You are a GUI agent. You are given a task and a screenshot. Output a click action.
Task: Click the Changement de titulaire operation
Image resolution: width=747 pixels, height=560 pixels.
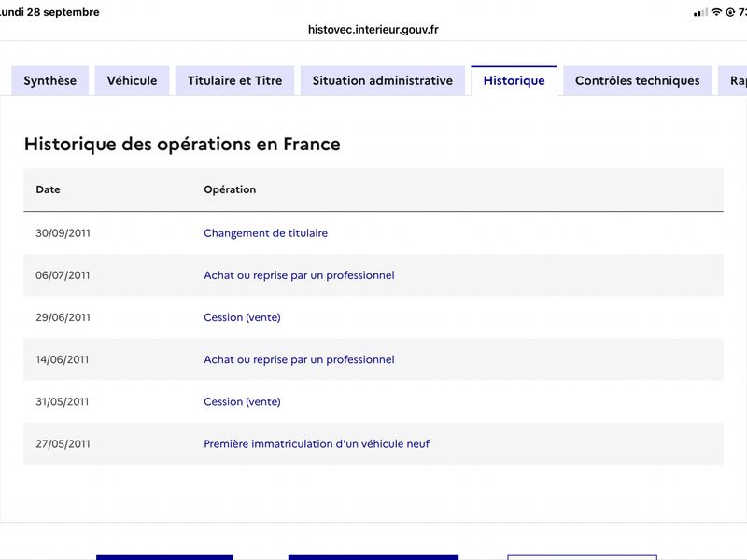point(266,233)
